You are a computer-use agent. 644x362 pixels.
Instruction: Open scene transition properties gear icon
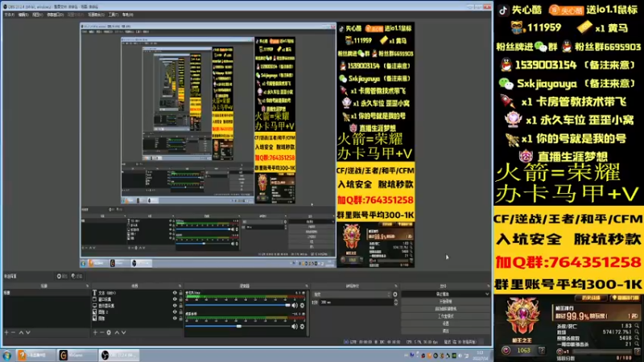click(395, 294)
